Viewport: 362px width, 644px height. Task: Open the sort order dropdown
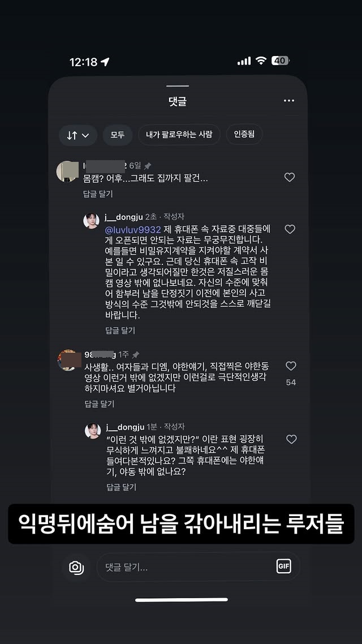(78, 135)
